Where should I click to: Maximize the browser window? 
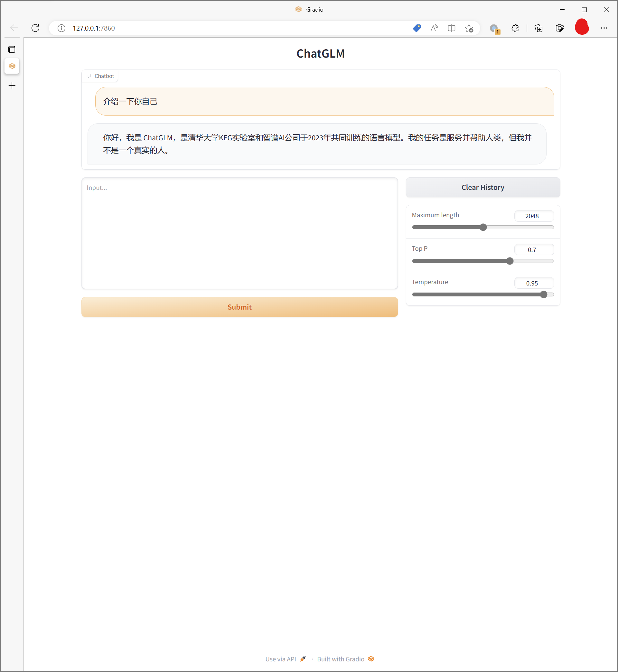tap(584, 9)
